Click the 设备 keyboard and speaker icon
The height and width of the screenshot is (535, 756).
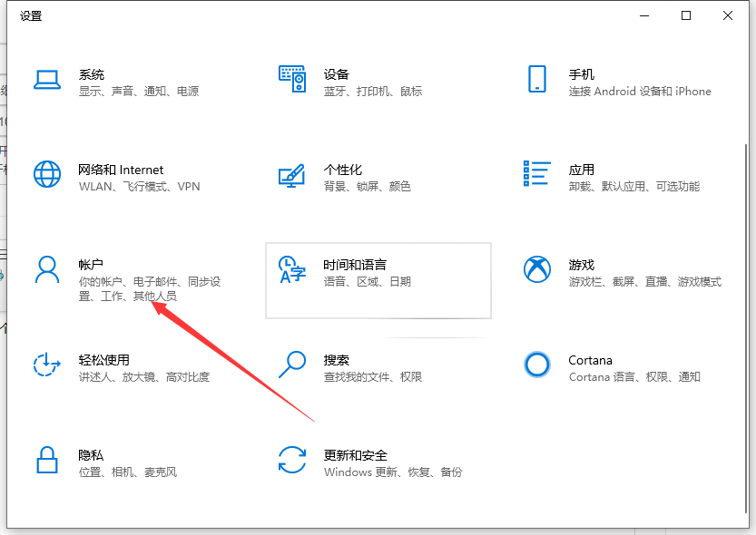point(291,80)
